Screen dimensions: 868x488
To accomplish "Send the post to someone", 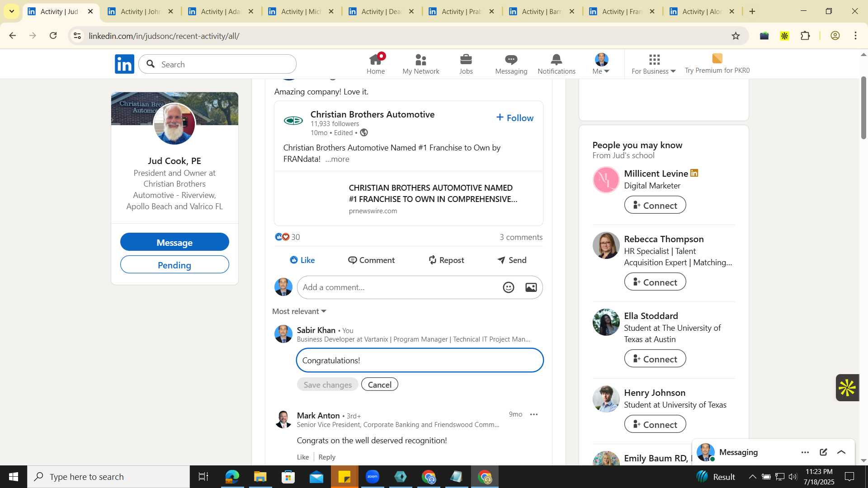I will coord(512,260).
